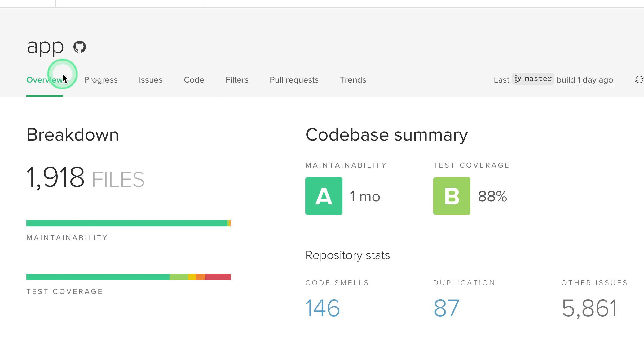Click the branch icon beside master
Screen dimensions: 644x337
(518, 79)
